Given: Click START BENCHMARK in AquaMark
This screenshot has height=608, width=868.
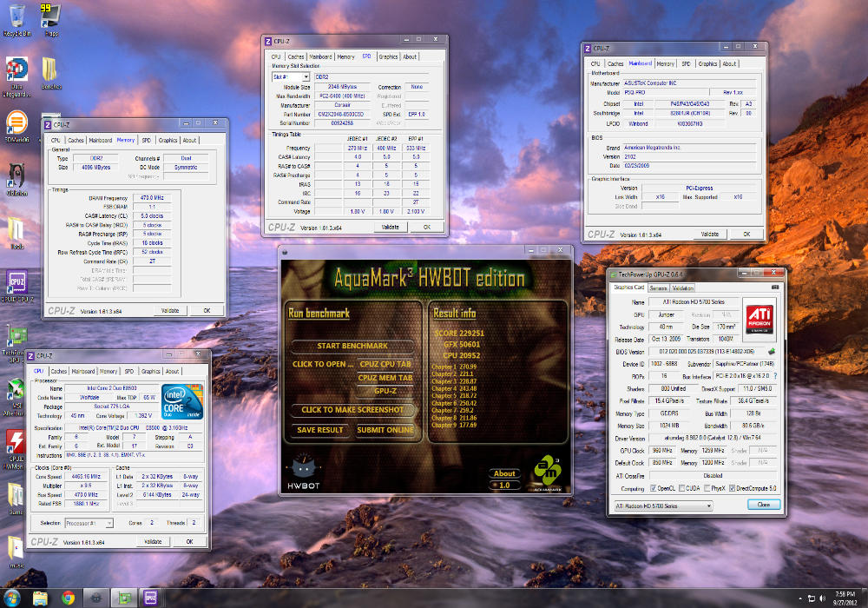Looking at the screenshot, I should (352, 346).
